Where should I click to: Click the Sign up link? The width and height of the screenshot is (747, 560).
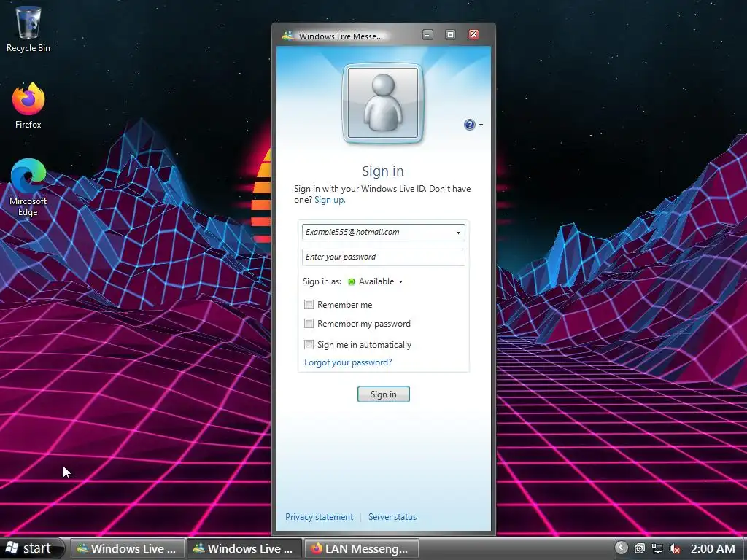coord(329,200)
